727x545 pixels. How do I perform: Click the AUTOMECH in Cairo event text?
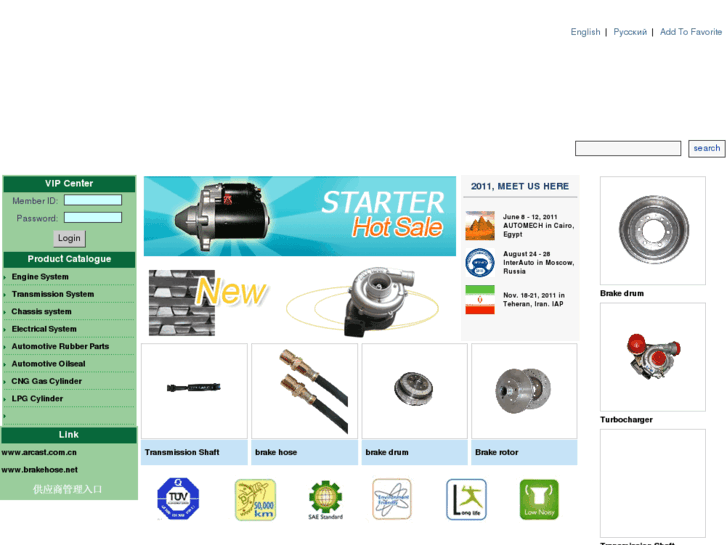tap(538, 225)
